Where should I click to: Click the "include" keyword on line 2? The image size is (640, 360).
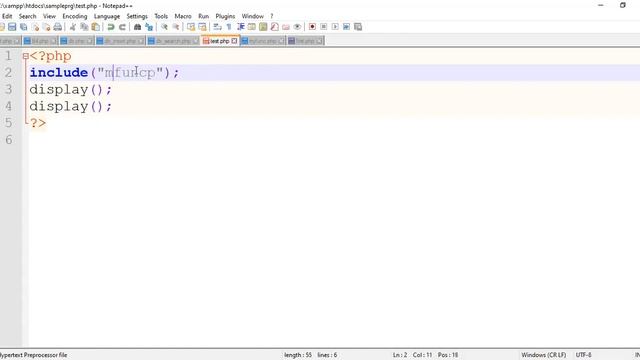[59, 73]
